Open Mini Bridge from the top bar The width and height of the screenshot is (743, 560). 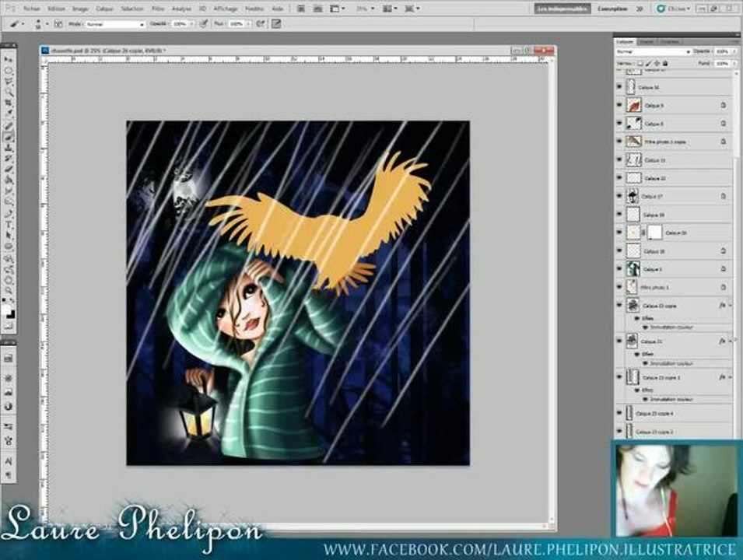click(318, 9)
